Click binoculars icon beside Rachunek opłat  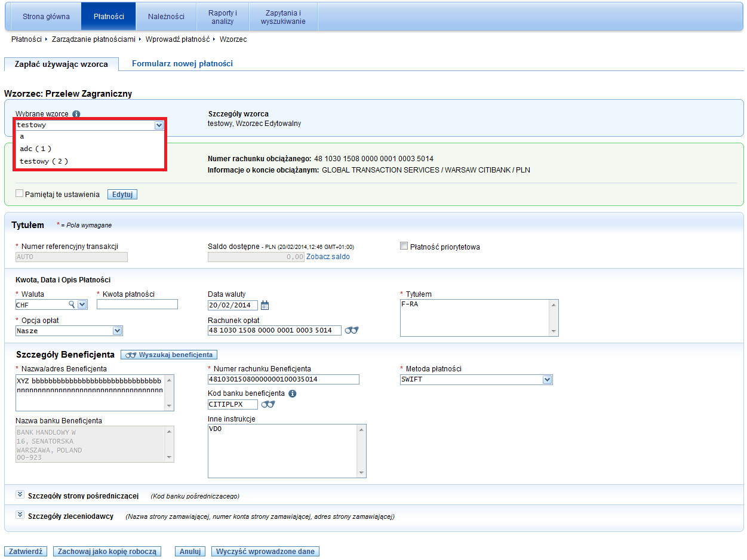pos(352,330)
